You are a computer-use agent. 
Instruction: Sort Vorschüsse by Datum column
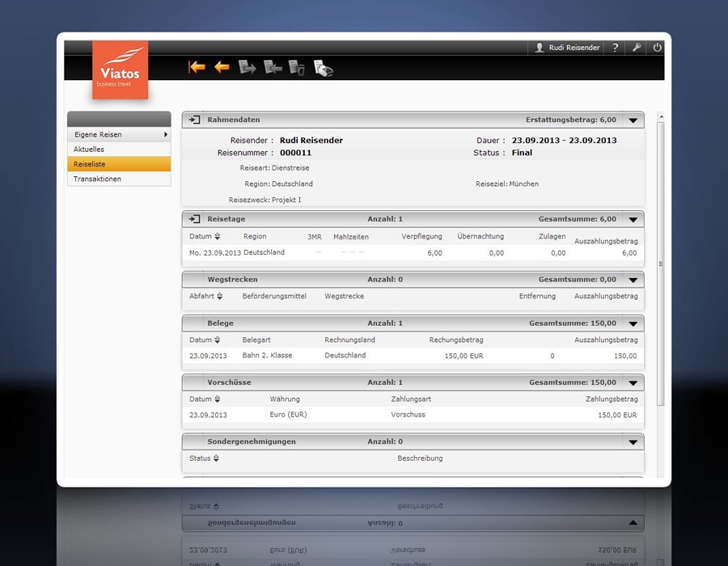(217, 399)
